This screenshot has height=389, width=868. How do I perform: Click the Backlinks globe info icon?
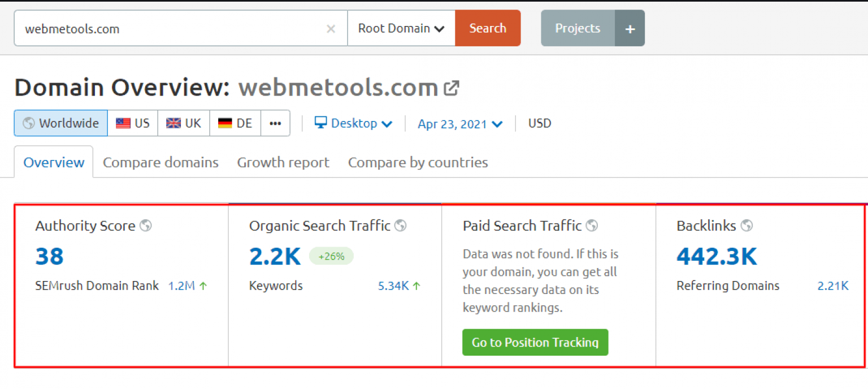pyautogui.click(x=747, y=225)
